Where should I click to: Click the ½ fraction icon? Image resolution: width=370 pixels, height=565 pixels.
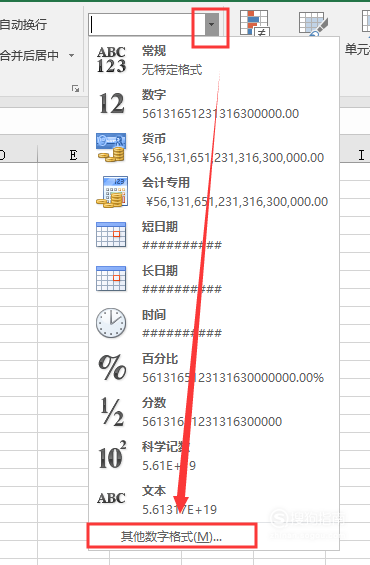(112, 412)
